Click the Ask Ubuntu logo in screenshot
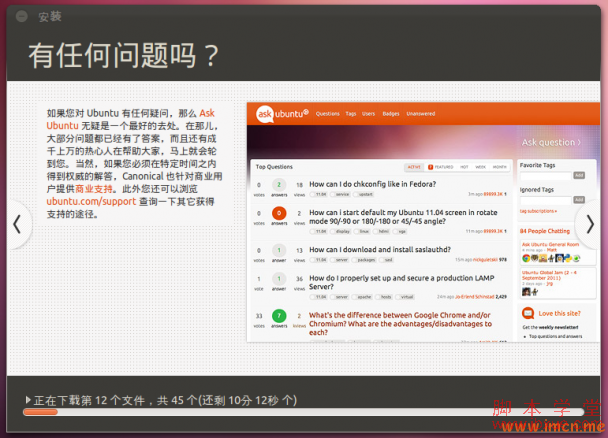This screenshot has height=438, width=608. (x=281, y=114)
